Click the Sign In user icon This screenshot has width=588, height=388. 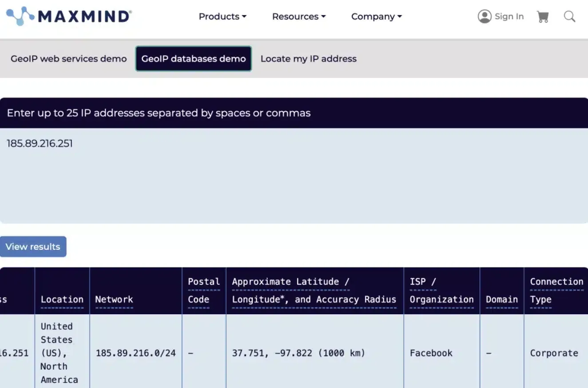(x=485, y=16)
